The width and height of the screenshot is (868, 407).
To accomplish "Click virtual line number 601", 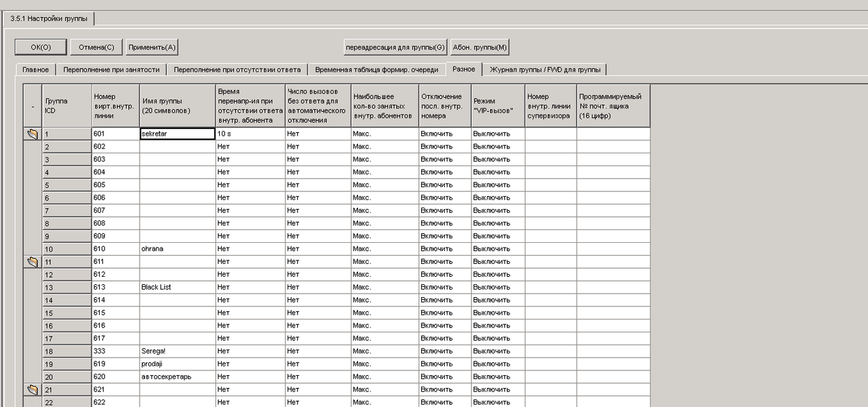I will coord(115,134).
